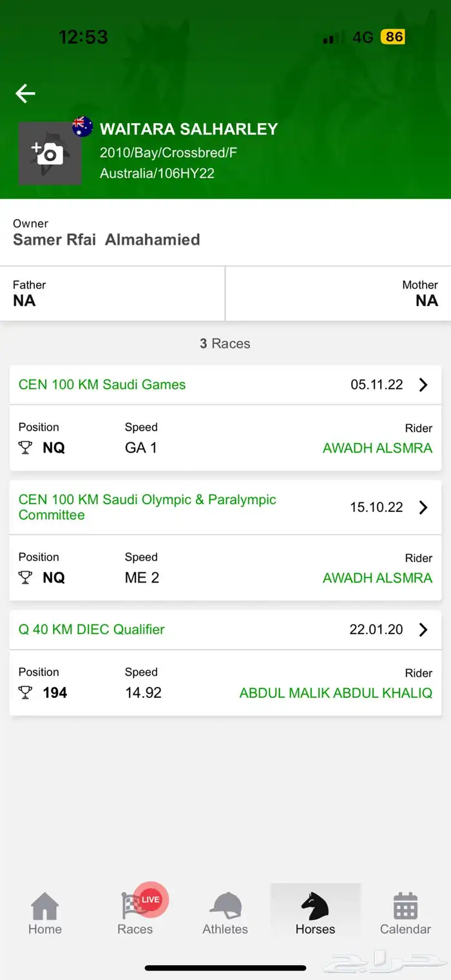Expand the 15.10.22 race chevron
This screenshot has width=451, height=980.
point(423,507)
